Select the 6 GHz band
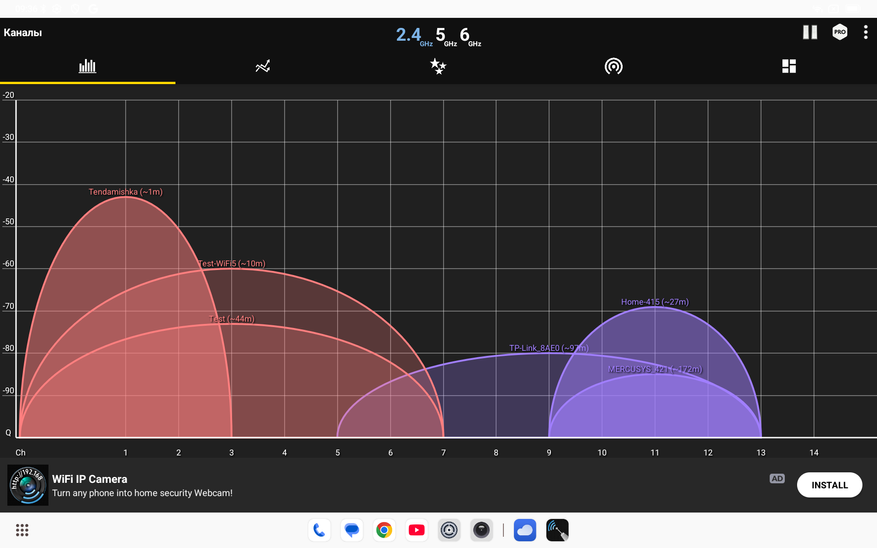 coord(470,36)
